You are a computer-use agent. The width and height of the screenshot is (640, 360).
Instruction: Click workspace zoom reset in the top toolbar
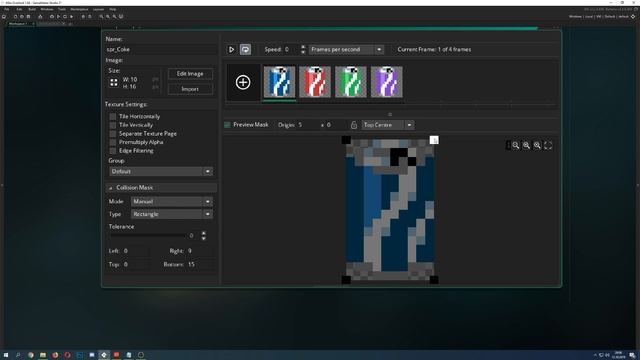tap(108, 17)
